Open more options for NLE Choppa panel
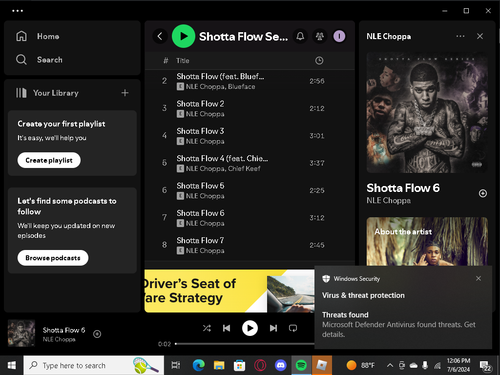This screenshot has height=375, width=500. pyautogui.click(x=460, y=36)
